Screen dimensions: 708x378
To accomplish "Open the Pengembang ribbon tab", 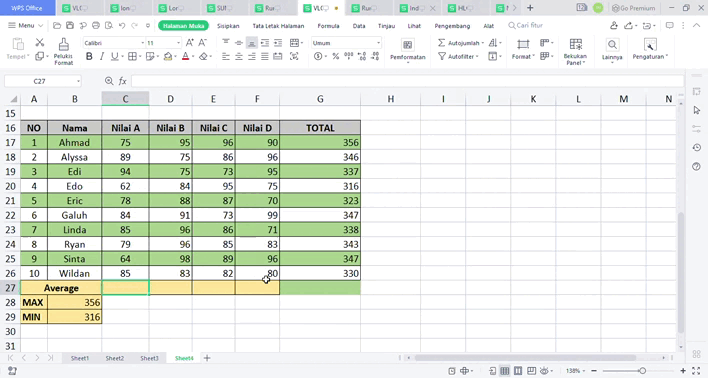I will tap(452, 26).
